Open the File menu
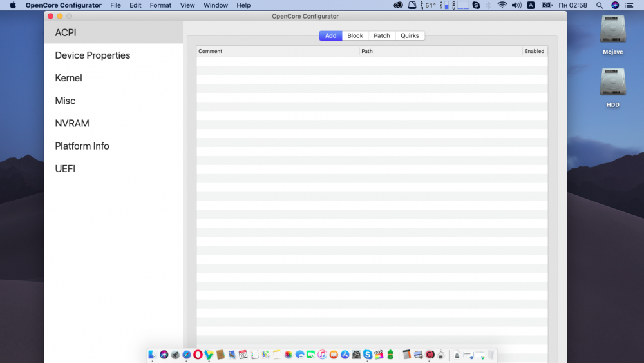The height and width of the screenshot is (363, 644). pos(115,5)
